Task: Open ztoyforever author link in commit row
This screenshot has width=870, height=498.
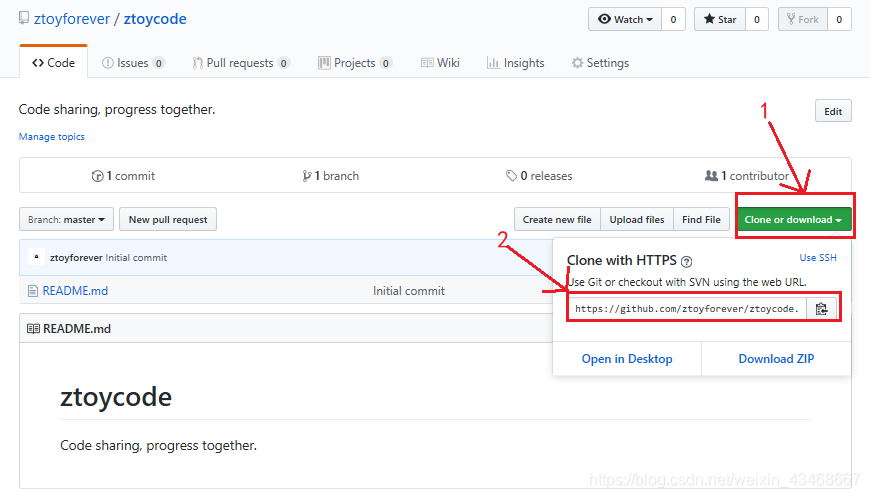Action: 76,257
